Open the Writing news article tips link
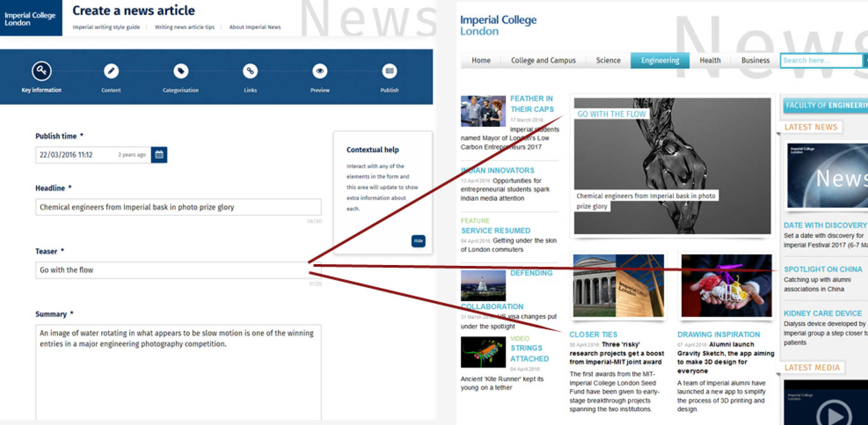The image size is (868, 425). tap(184, 27)
